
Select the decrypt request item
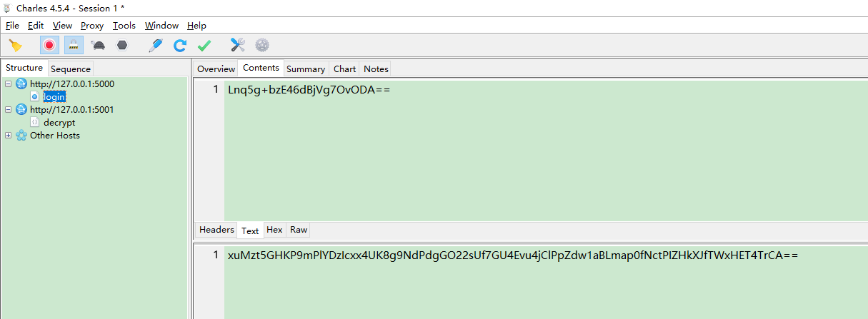[x=59, y=122]
